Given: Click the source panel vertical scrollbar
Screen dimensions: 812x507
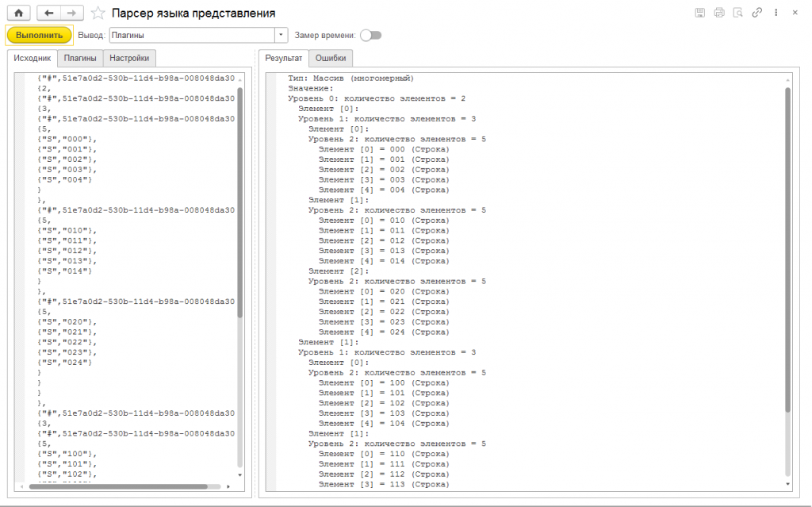Looking at the screenshot, I should (239, 202).
